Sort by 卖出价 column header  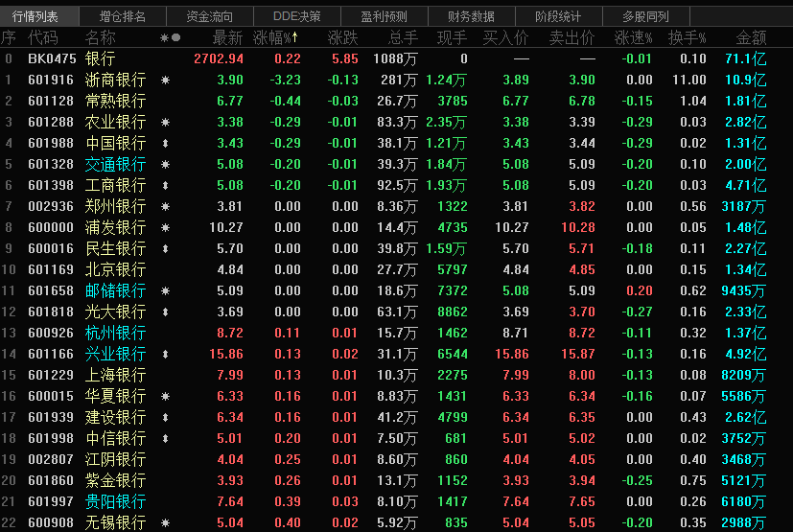click(x=572, y=38)
